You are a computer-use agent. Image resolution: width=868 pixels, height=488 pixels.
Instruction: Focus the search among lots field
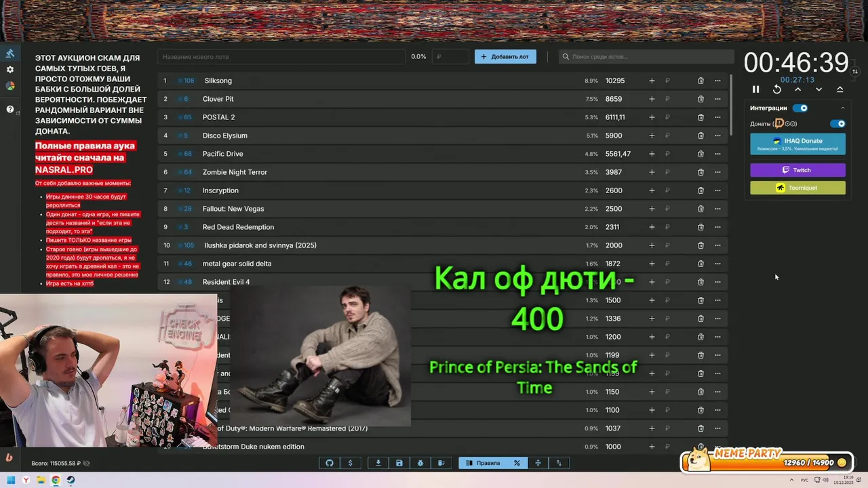click(x=646, y=57)
